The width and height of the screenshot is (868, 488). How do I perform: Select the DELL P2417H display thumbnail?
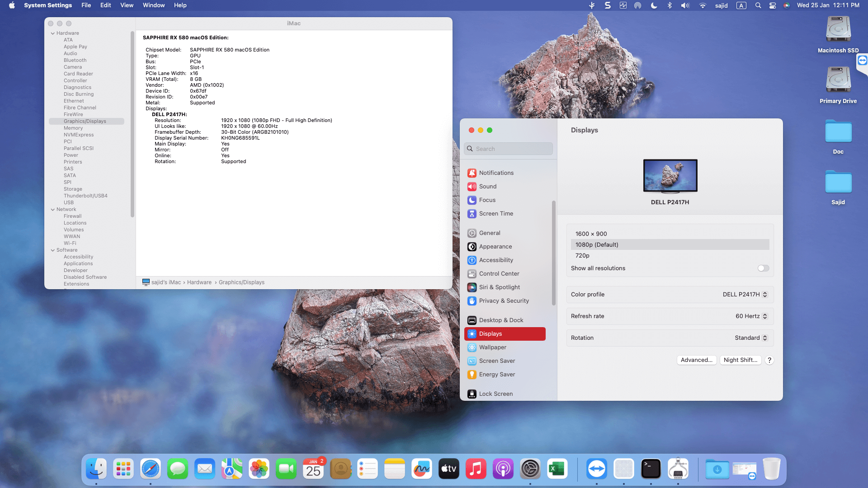[670, 176]
